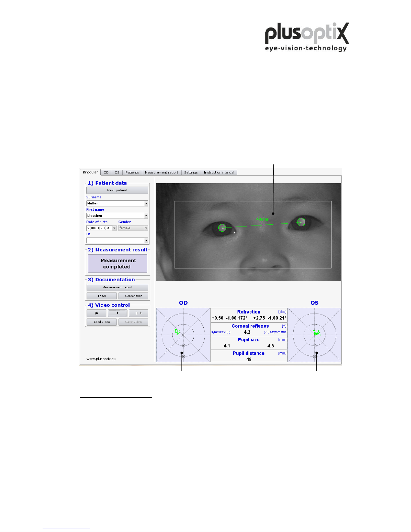
Task: Open the Date of birth dropdown arrow
Action: click(x=114, y=228)
